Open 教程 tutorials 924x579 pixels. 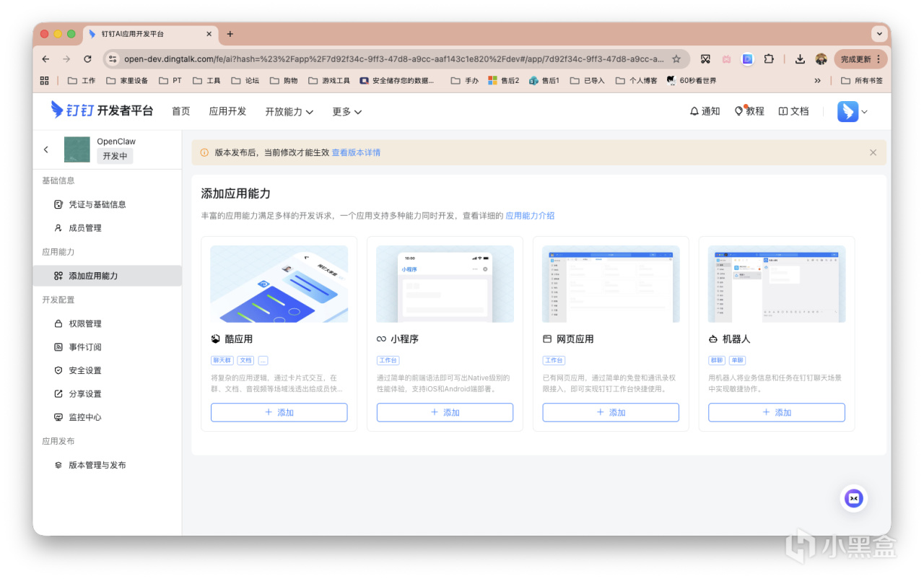tap(749, 111)
